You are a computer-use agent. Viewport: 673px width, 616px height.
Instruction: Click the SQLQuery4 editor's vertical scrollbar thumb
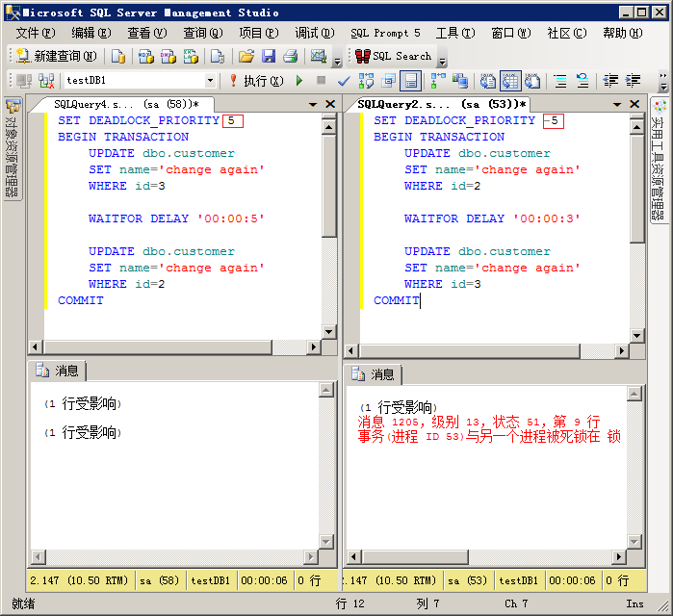[328, 186]
